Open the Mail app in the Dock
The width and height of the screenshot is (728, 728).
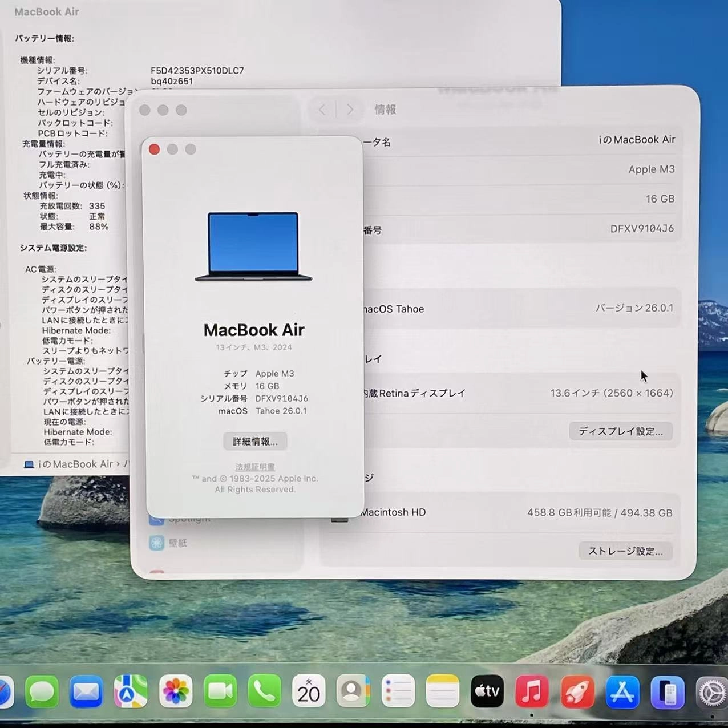(86, 691)
